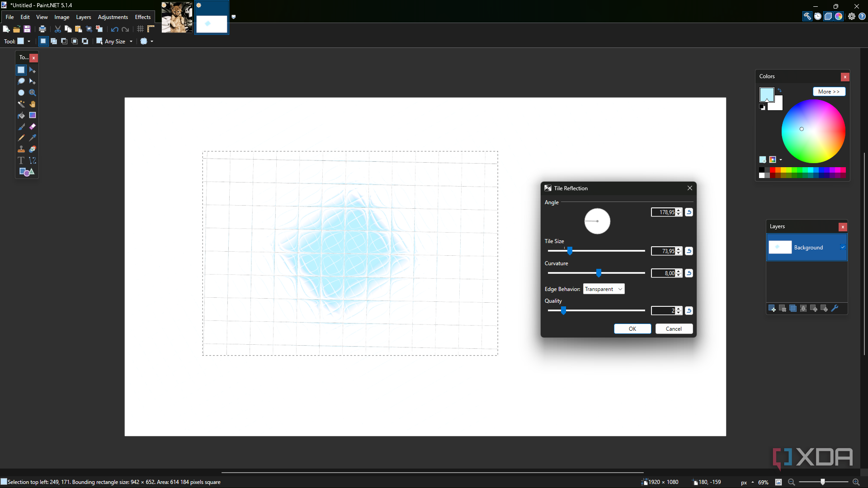This screenshot has width=868, height=488.
Task: Decrease Quality value with spinner down
Action: [679, 313]
